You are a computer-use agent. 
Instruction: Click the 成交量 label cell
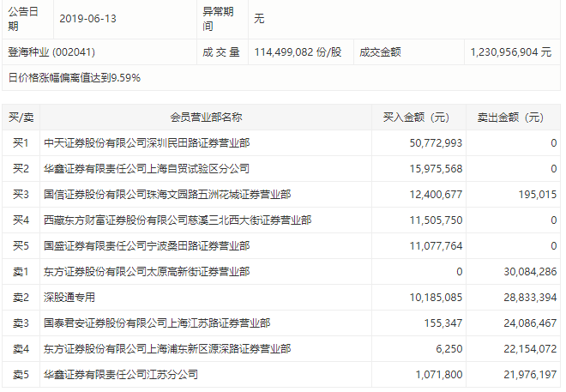[221, 52]
